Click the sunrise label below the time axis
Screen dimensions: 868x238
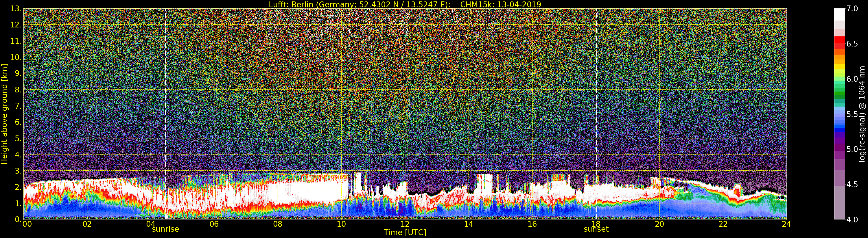point(165,229)
